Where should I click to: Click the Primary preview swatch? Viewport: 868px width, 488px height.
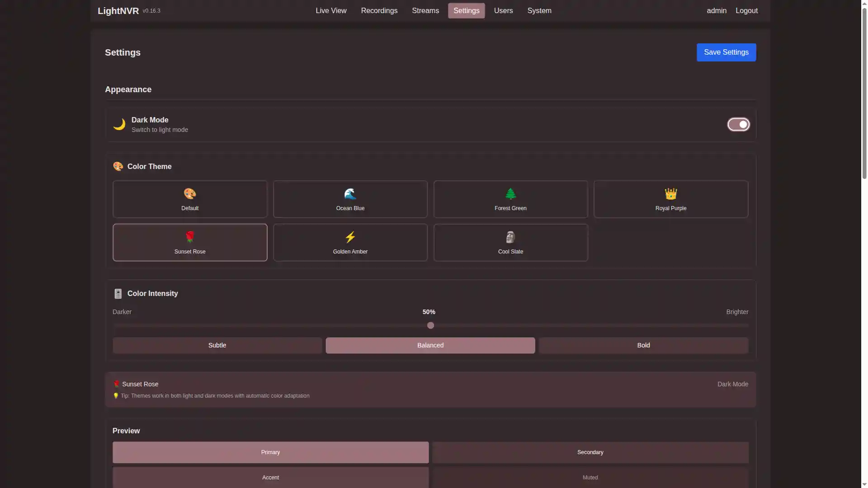click(x=270, y=452)
